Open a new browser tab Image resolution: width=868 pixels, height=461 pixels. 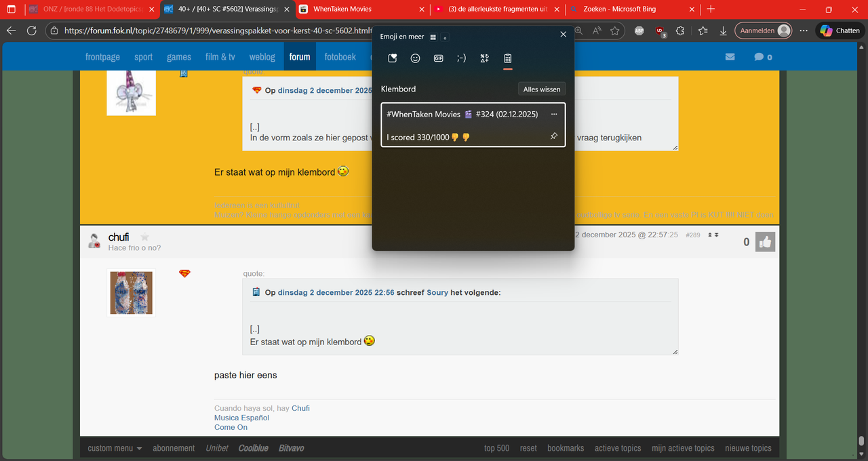(x=711, y=9)
